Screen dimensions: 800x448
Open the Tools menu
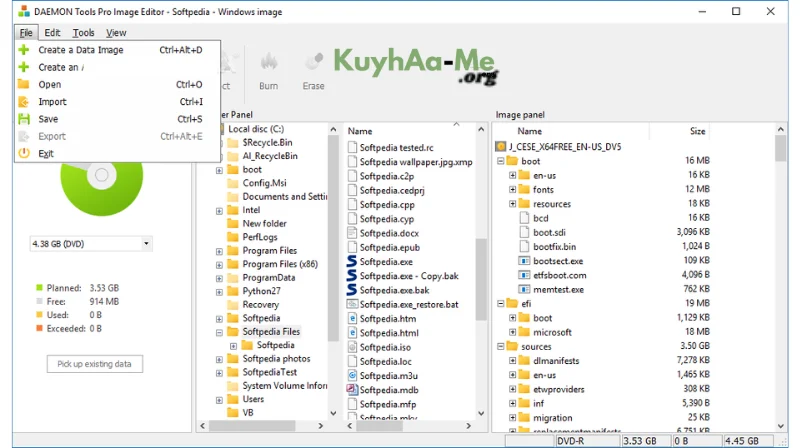83,33
